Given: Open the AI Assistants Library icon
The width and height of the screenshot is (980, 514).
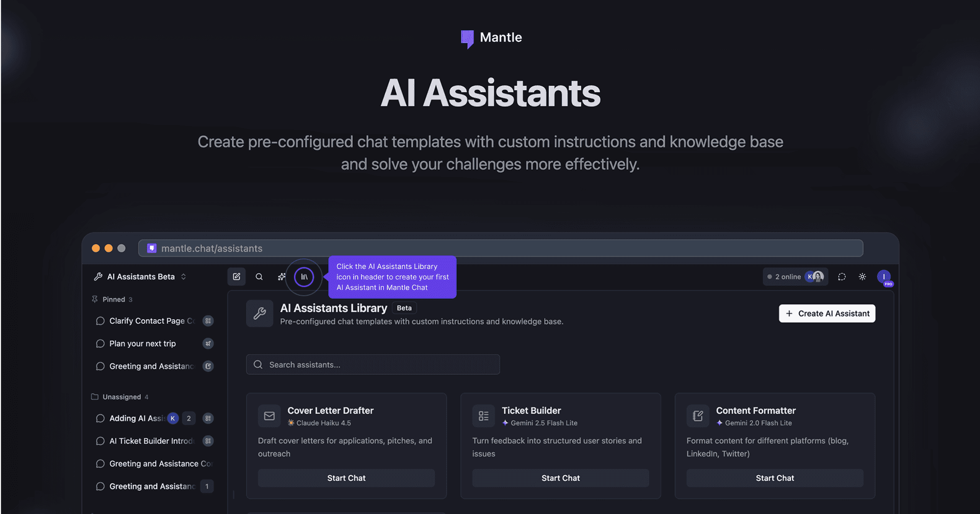Looking at the screenshot, I should pos(304,277).
